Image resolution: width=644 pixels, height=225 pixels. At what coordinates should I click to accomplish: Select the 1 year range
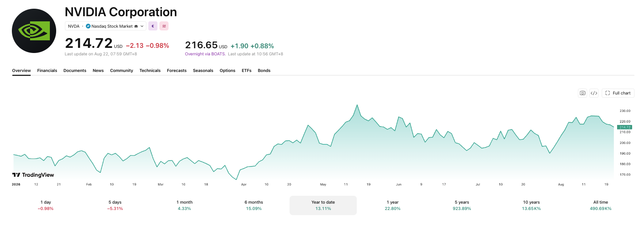[393, 205]
